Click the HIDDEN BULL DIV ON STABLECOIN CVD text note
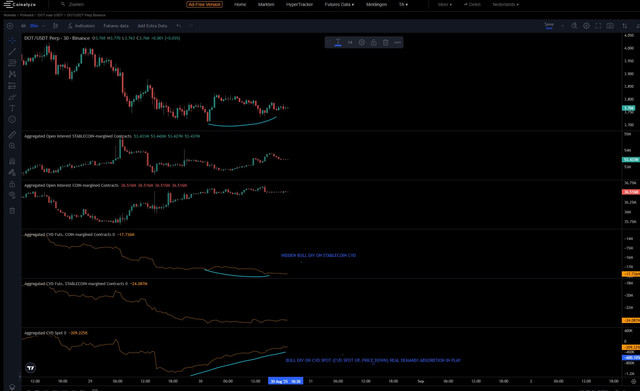This screenshot has width=640, height=391. 318,255
